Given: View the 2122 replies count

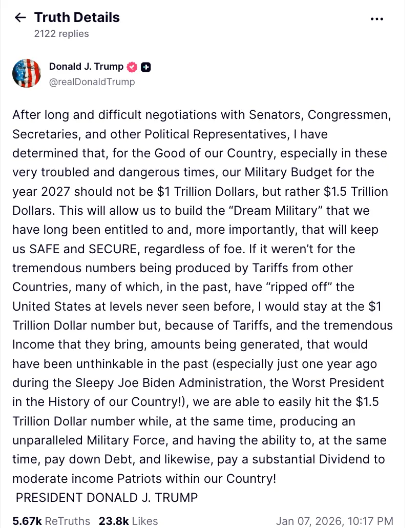Looking at the screenshot, I should pyautogui.click(x=61, y=34).
